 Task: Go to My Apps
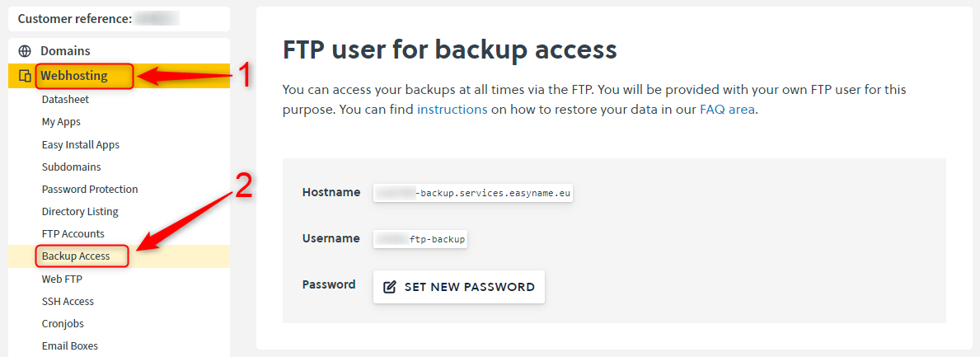pyautogui.click(x=61, y=121)
